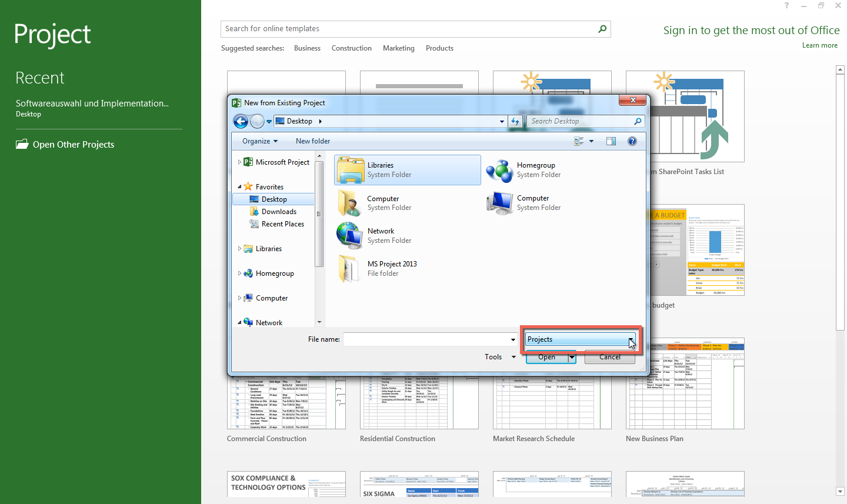Click the Marketing suggested search

pos(399,48)
